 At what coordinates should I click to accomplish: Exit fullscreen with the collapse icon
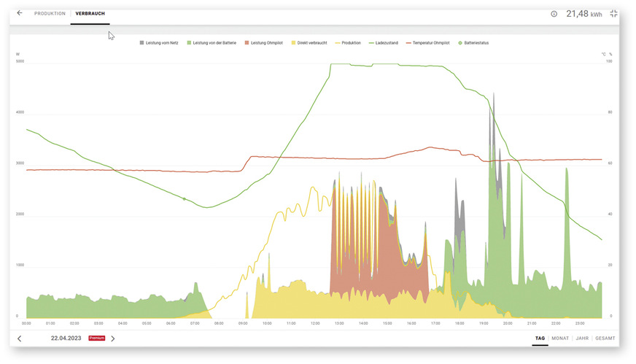point(613,14)
